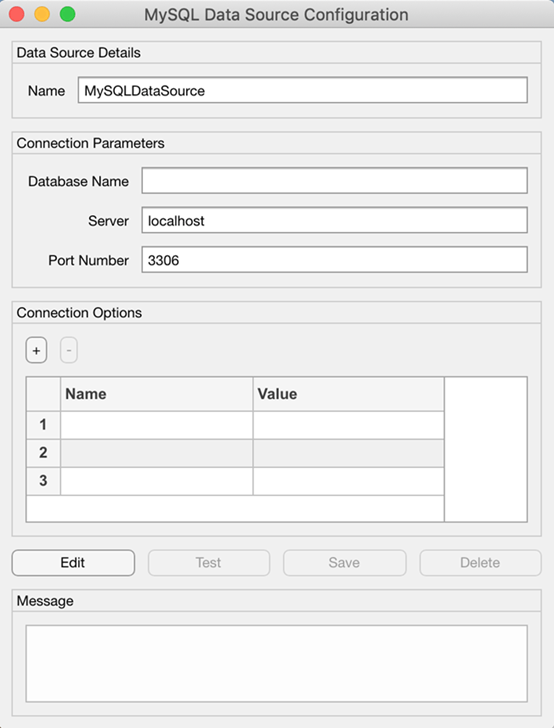554x728 pixels.
Task: Click the Connection Parameters panel title
Action: (91, 143)
